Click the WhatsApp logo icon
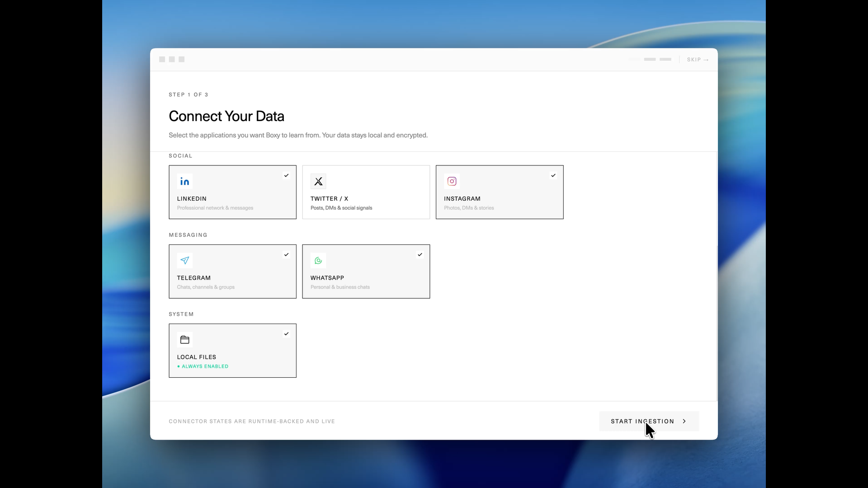Screen dimensions: 868x488 (x=318, y=260)
